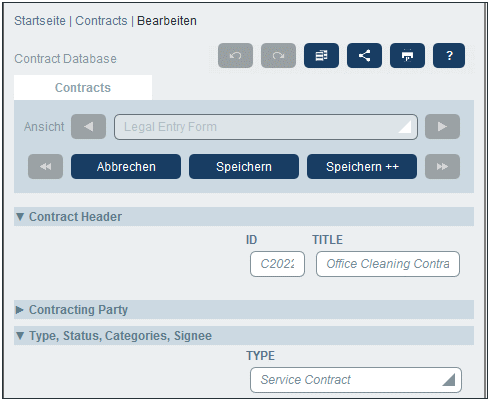490x401 pixels.
Task: Open help via question mark icon
Action: pyautogui.click(x=449, y=55)
